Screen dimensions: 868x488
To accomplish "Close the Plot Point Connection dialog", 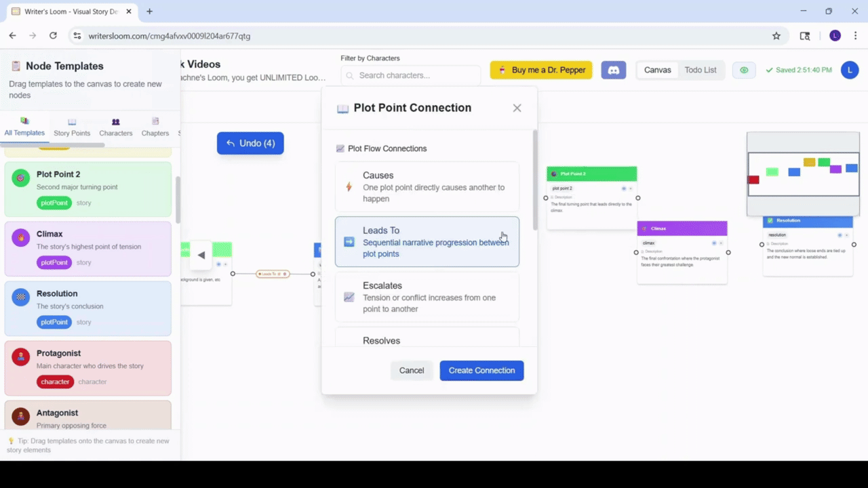I will [x=517, y=108].
